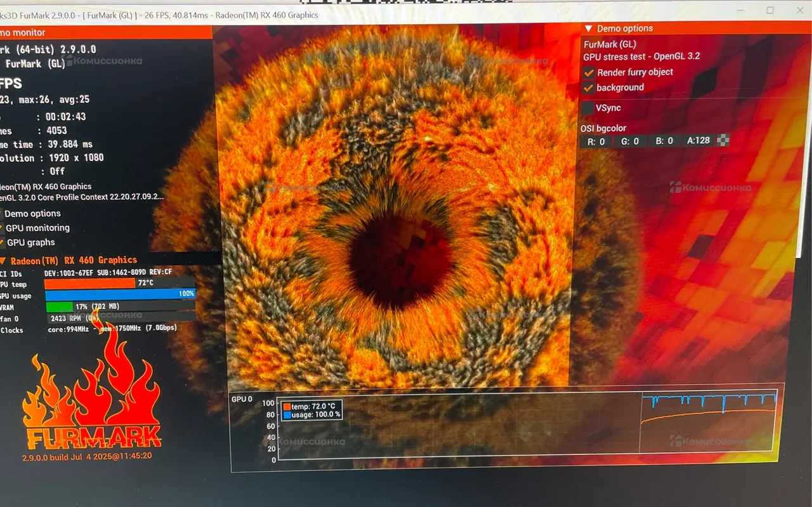Open the OSI bgcolor checkered color preview
Screen dimensions: 812x507
click(x=723, y=141)
